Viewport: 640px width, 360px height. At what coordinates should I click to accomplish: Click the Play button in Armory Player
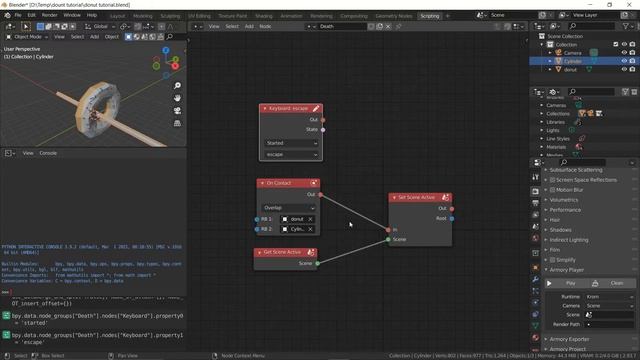pyautogui.click(x=566, y=283)
